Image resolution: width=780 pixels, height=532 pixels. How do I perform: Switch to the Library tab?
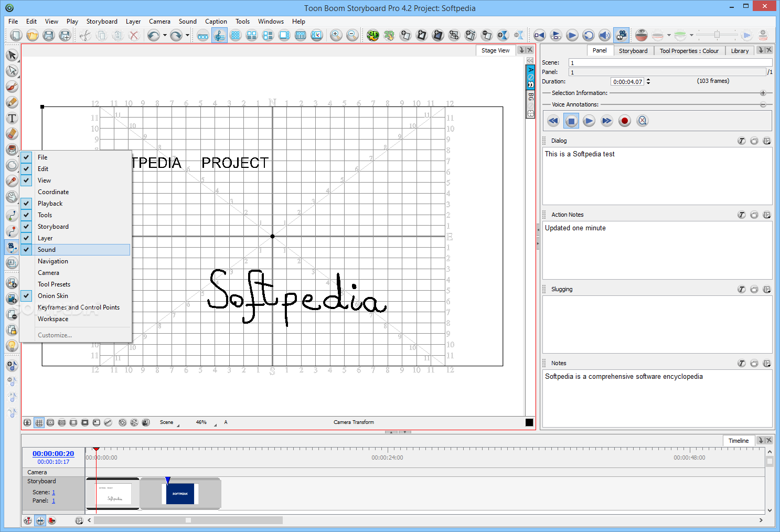point(740,51)
